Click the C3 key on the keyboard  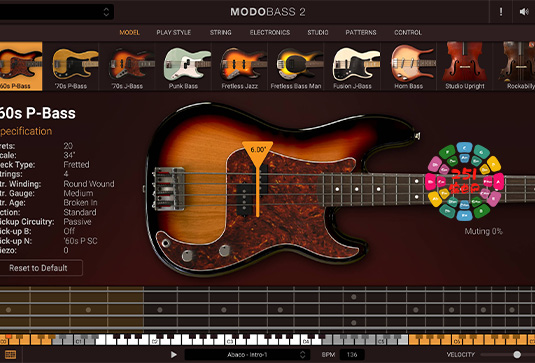(230, 340)
